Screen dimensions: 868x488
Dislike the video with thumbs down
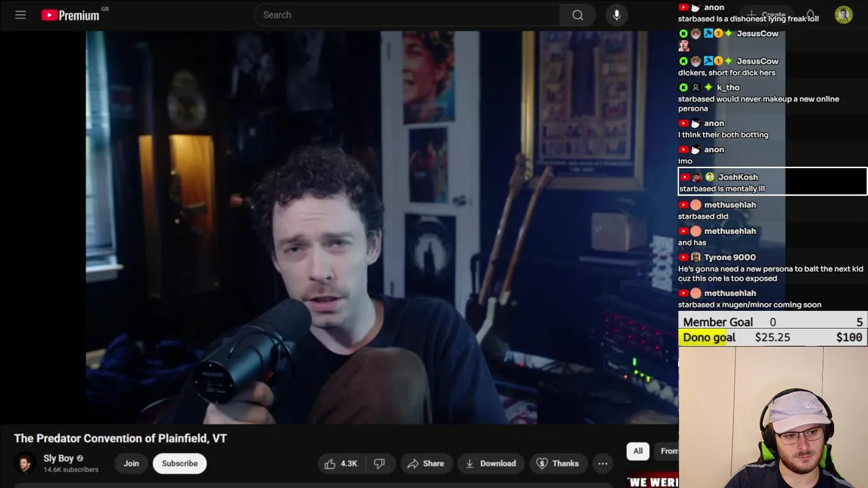click(380, 464)
